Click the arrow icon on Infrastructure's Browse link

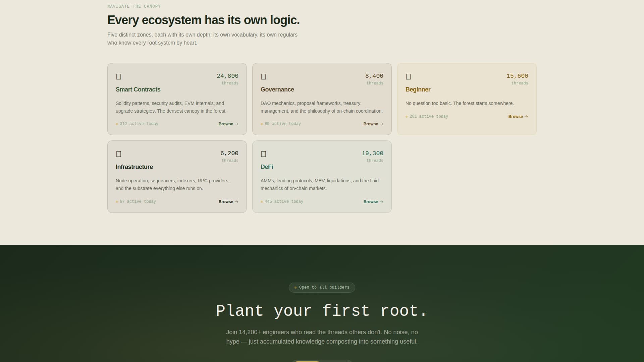(236, 201)
